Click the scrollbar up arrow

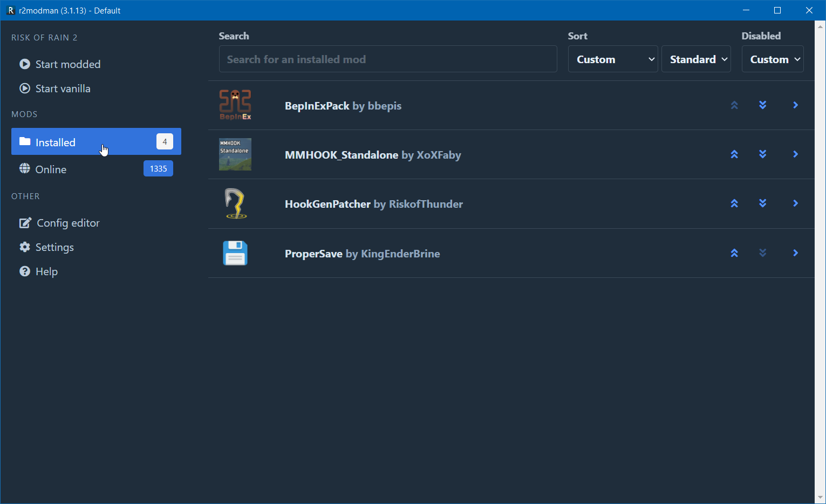point(820,26)
